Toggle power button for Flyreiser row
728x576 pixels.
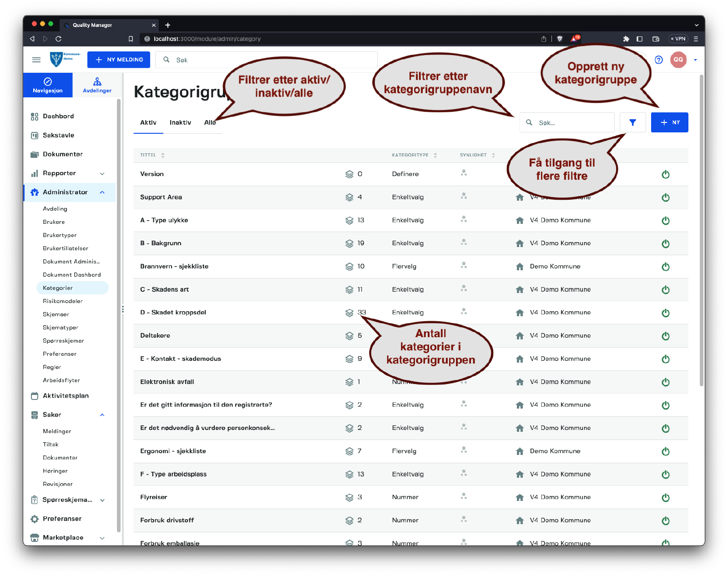(x=665, y=497)
